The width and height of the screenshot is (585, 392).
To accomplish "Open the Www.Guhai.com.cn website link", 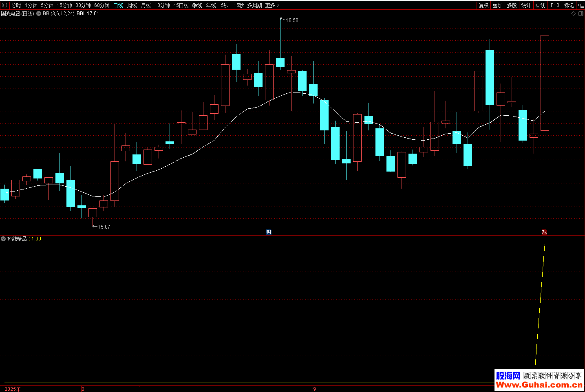I will pos(539,385).
